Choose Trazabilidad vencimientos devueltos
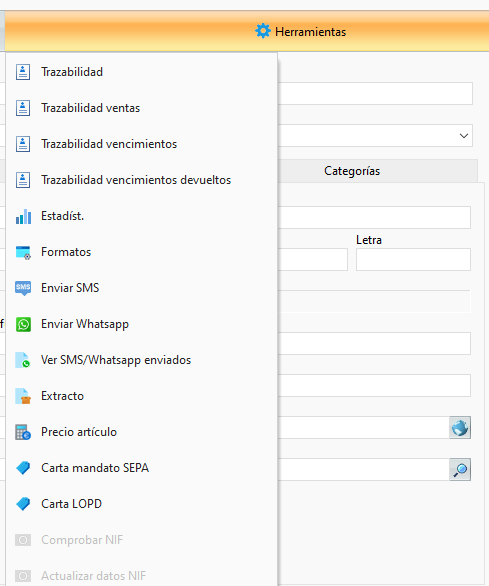Screen dimensions: 489x586 pyautogui.click(x=141, y=180)
